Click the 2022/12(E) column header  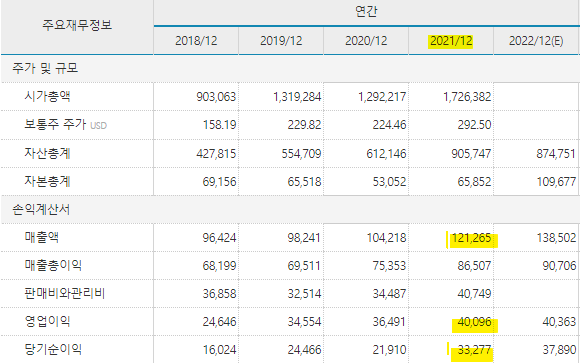coord(536,41)
